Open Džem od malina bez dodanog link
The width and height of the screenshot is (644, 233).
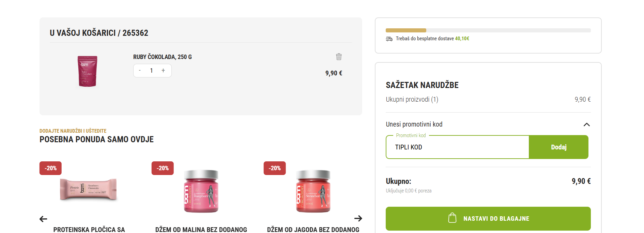point(201,230)
